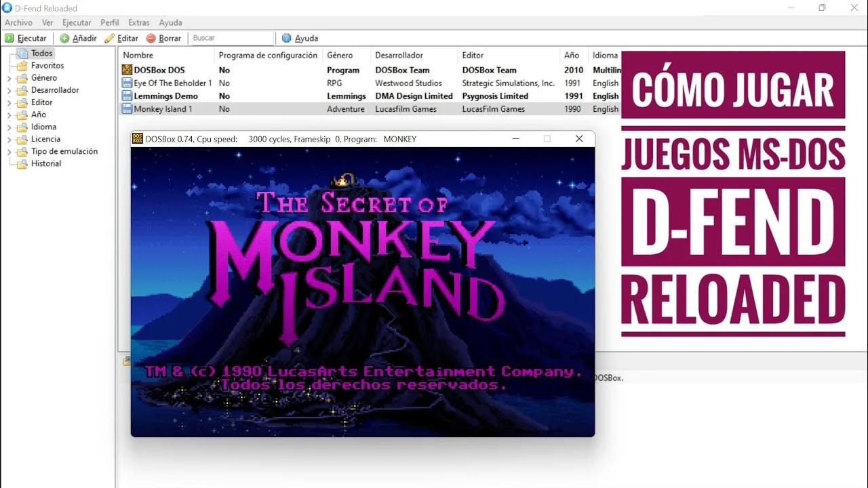Close the DOSBox window
Viewport: 868px width, 488px height.
click(579, 138)
